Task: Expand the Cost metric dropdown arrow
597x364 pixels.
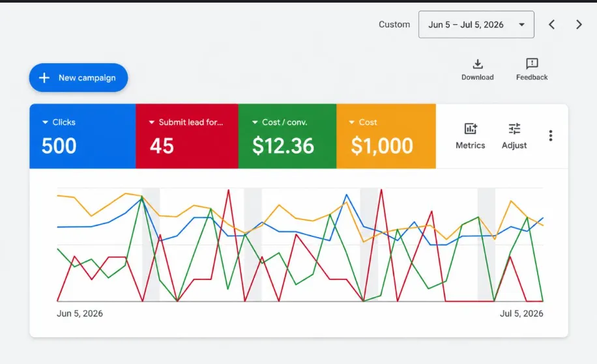Action: (x=352, y=122)
